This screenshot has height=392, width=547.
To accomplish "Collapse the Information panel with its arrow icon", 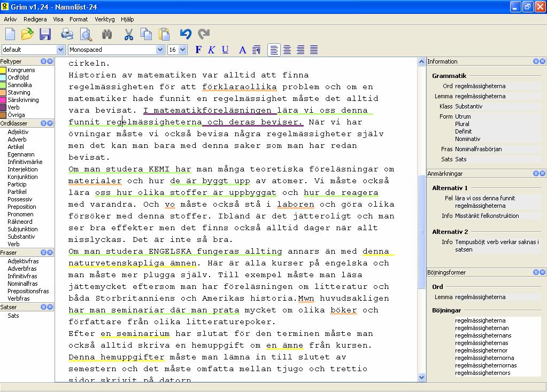I will (536, 61).
